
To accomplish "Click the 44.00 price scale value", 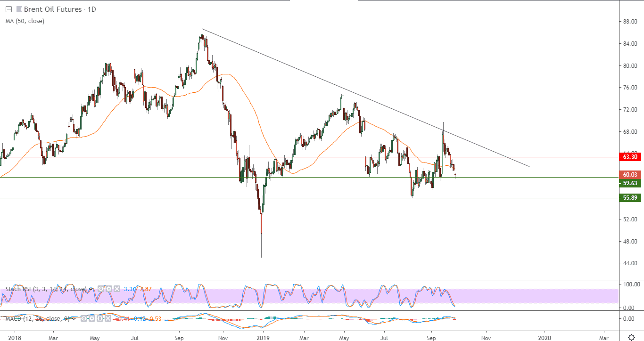I will pos(629,263).
